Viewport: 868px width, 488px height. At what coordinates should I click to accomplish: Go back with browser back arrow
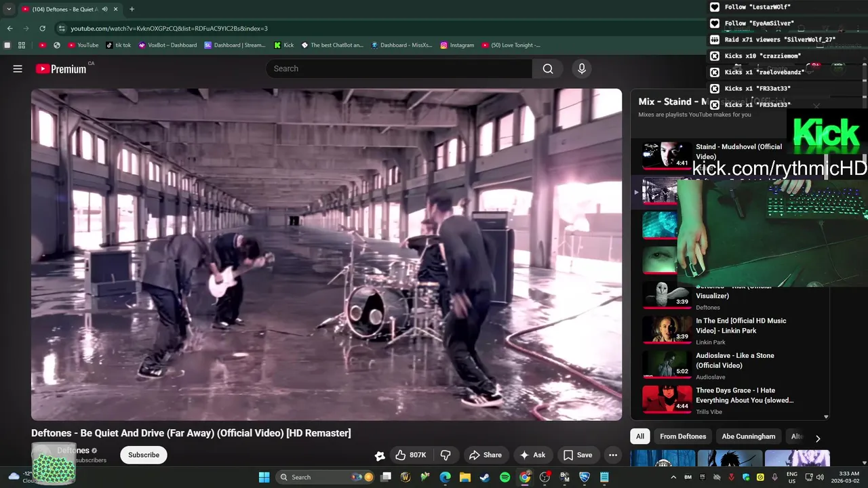[x=9, y=28]
